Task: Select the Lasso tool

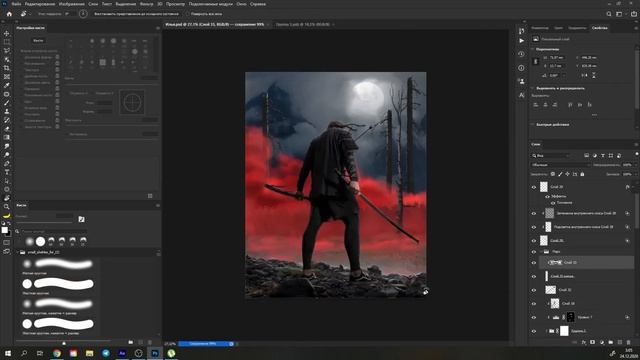Action: pyautogui.click(x=7, y=51)
